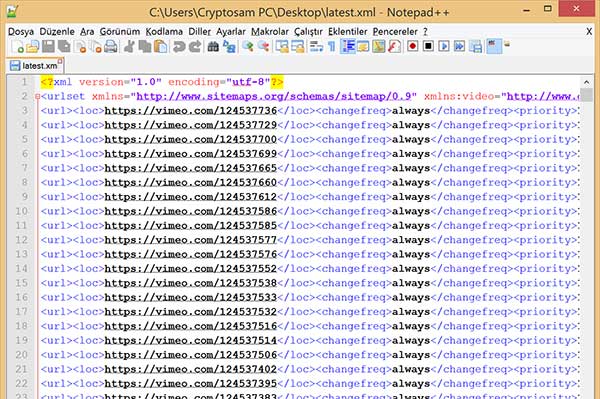Open link https://vimeo.com/124537736

tap(191, 111)
